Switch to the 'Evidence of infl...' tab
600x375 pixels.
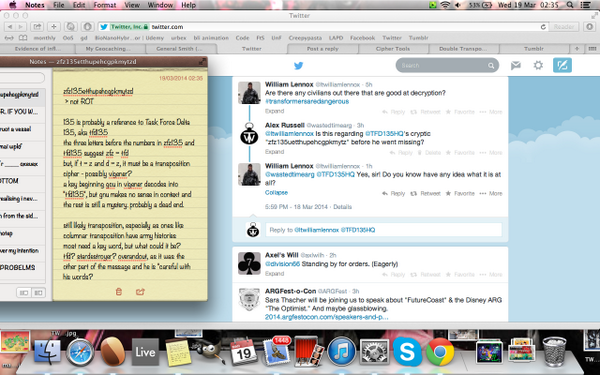tap(38, 49)
